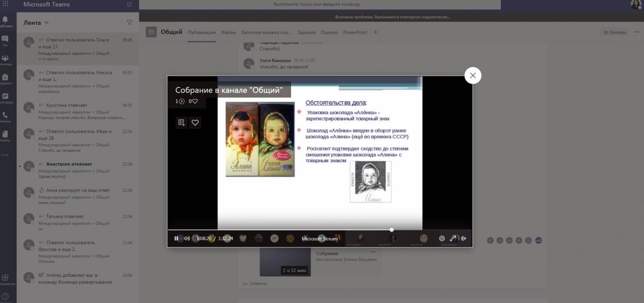Filter the activity feed
The width and height of the screenshot is (644, 303).
pyautogui.click(x=129, y=23)
